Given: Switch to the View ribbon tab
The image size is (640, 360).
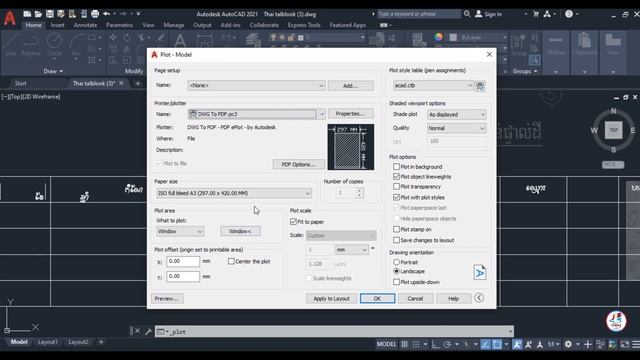Looking at the screenshot, I should (148, 25).
